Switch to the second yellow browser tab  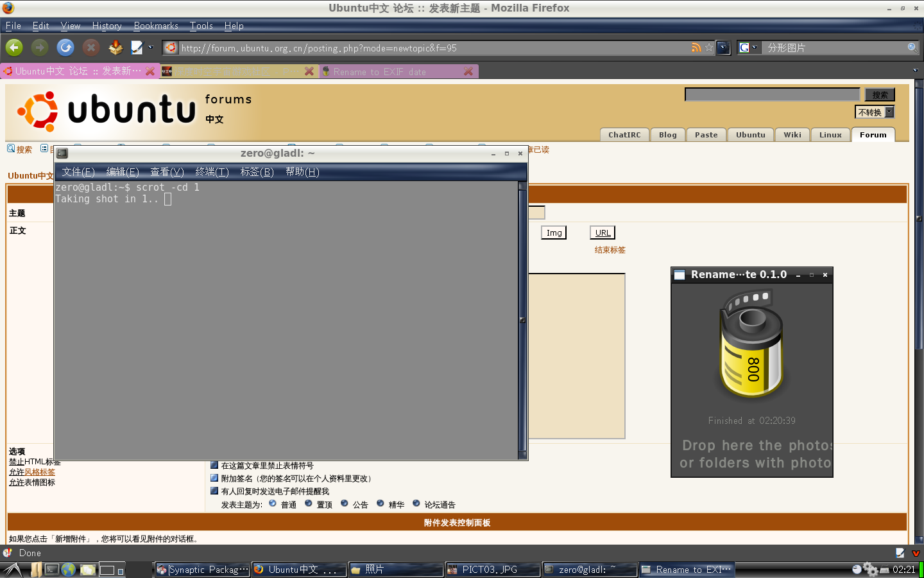(x=239, y=71)
